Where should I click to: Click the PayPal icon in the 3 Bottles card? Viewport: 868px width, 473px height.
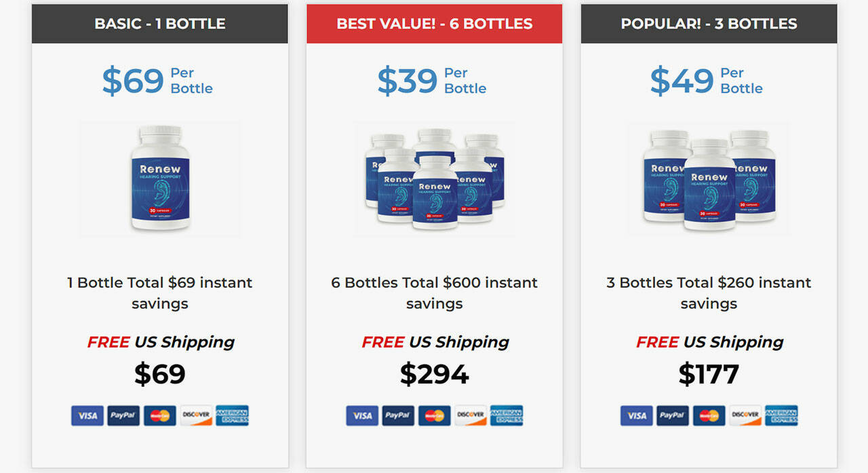click(673, 415)
